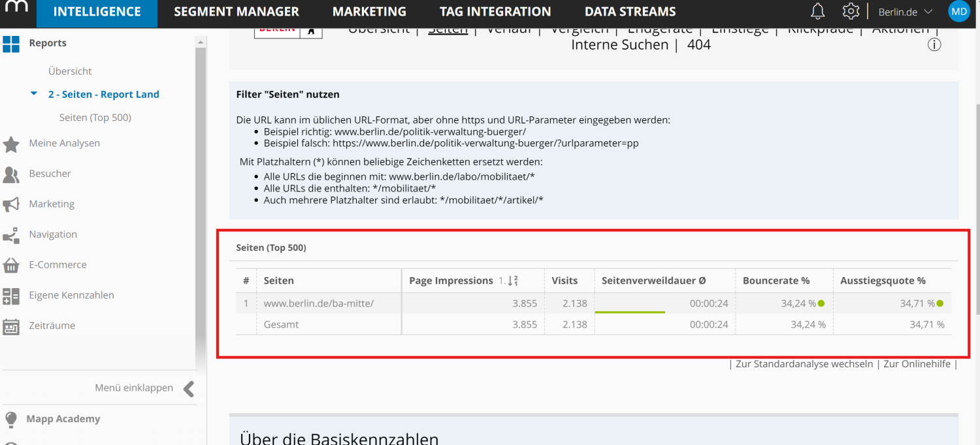
Task: Click the Marketing megaphone icon
Action: point(12,203)
